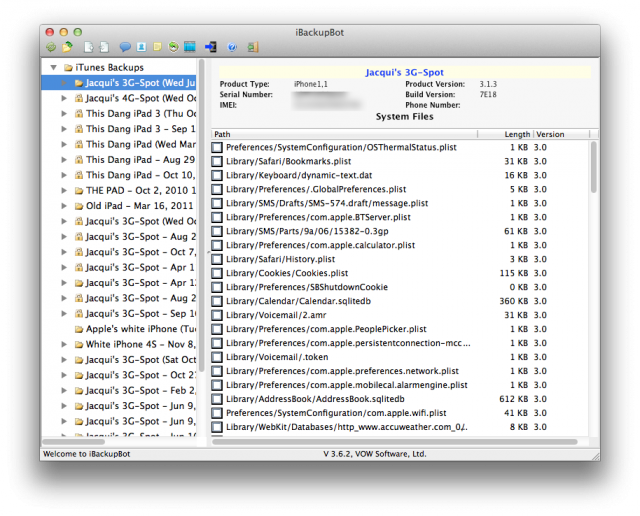This screenshot has height=516, width=640.
Task: Select the Jacqui's 3G-Spot - Oct 2 backup row
Action: click(x=119, y=375)
